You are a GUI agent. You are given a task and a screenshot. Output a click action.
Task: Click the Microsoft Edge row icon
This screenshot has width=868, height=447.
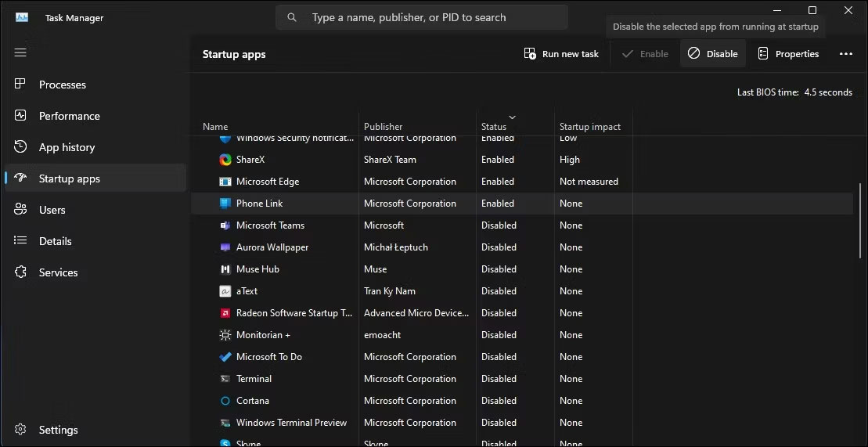pyautogui.click(x=225, y=182)
